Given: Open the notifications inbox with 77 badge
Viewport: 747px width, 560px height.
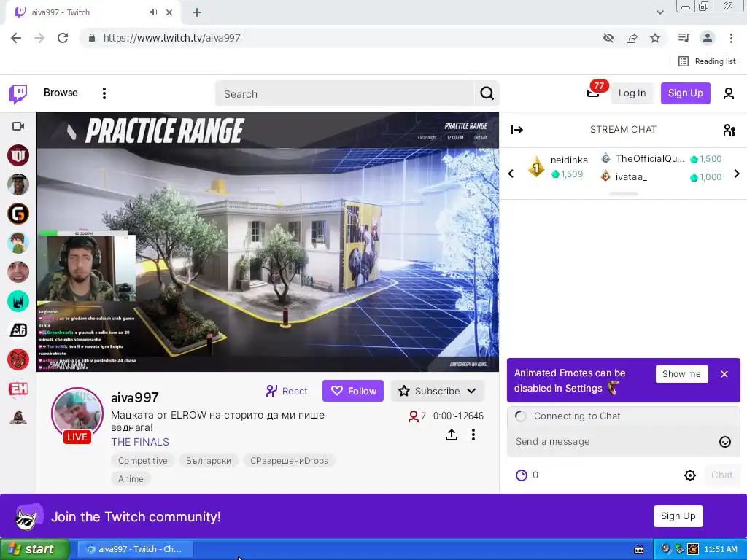Looking at the screenshot, I should 593,93.
